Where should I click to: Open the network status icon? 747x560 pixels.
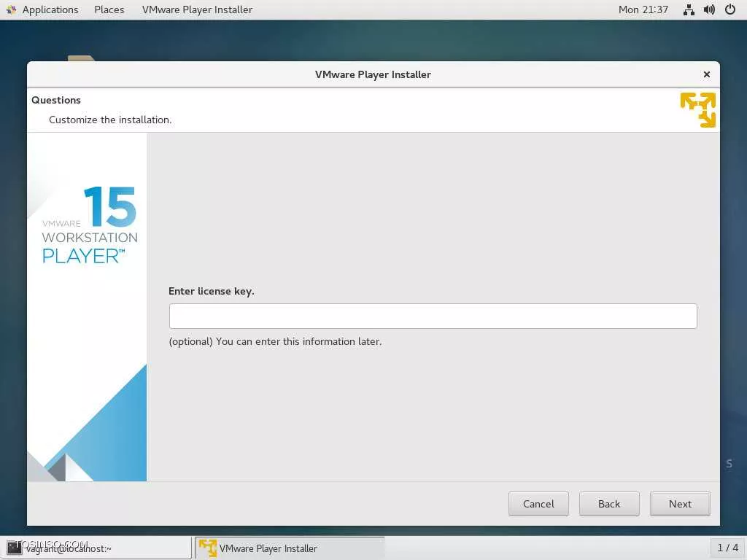tap(689, 9)
